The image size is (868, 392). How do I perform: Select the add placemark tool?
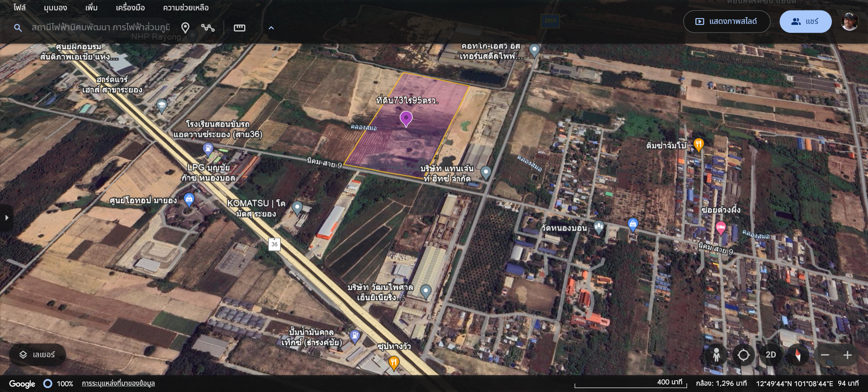pos(185,28)
